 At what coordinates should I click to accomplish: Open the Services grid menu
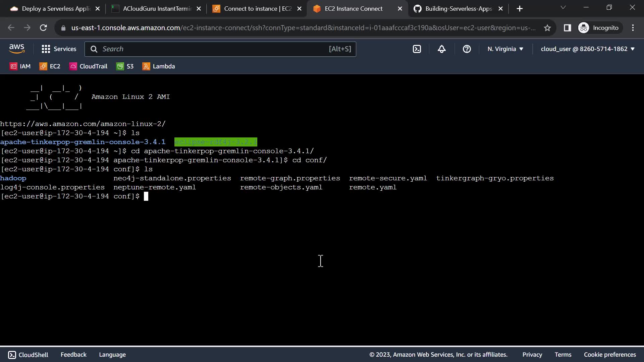59,49
